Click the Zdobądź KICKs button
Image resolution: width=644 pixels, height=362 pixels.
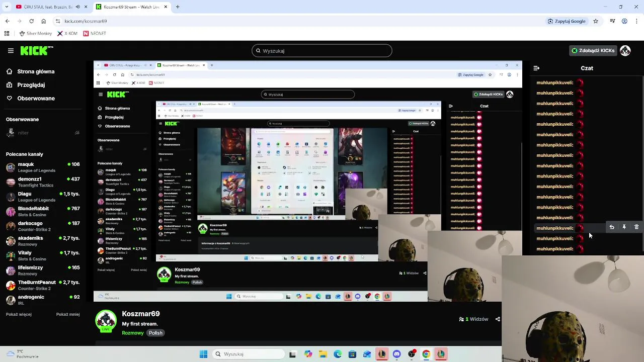(x=593, y=51)
